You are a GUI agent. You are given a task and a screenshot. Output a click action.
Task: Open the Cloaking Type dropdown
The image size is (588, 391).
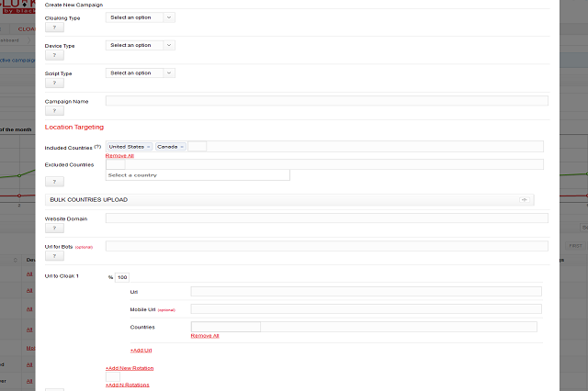click(140, 17)
